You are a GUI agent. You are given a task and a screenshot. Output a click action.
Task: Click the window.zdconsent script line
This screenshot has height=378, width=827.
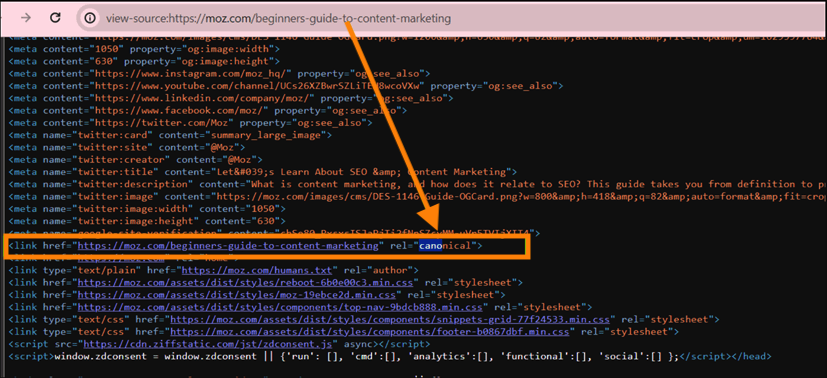click(x=390, y=356)
